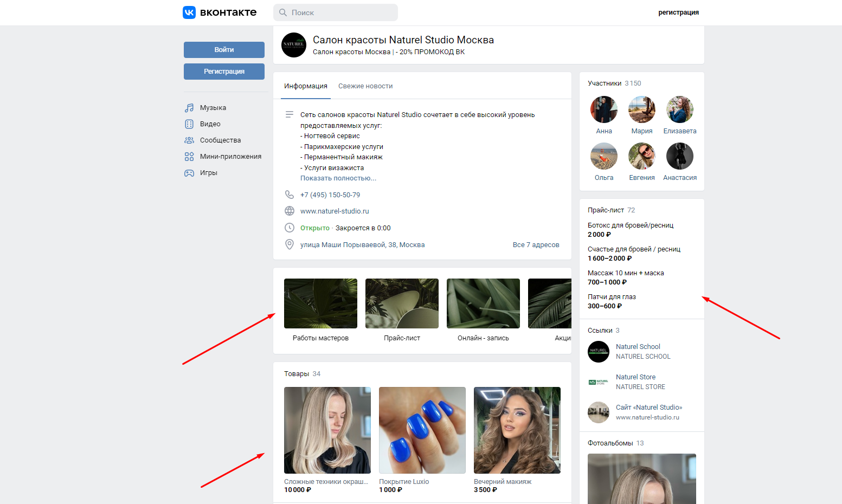Click the Naturel School logo icon
The image size is (842, 504).
[x=599, y=352]
